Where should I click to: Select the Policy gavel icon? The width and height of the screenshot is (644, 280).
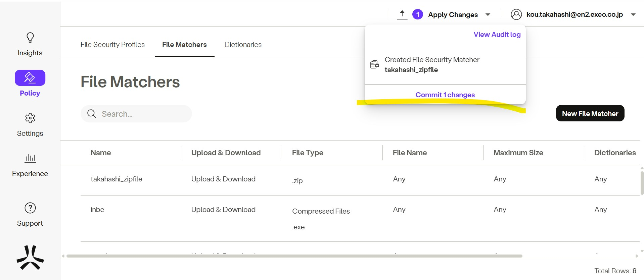pos(30,78)
